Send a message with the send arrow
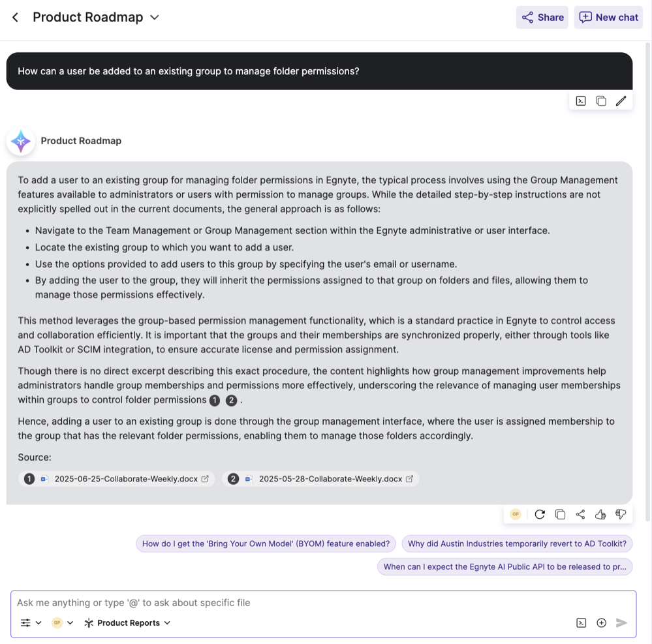 pos(621,622)
